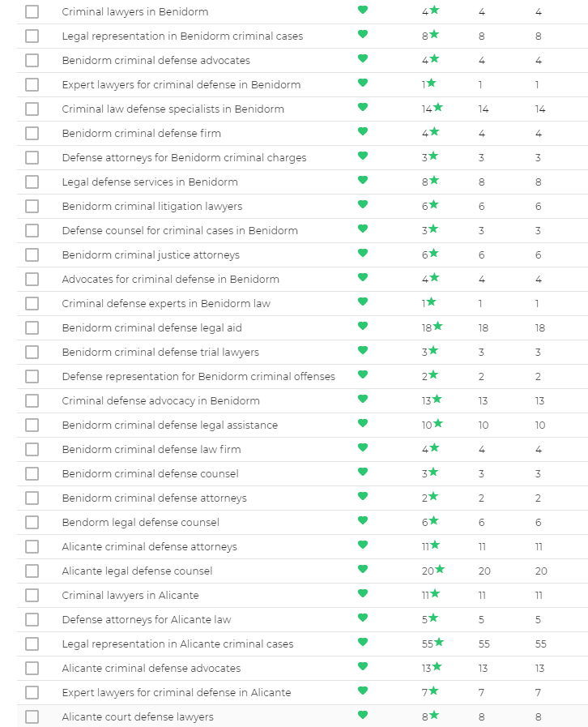The width and height of the screenshot is (588, 727).
Task: Click the star next to 14 for Benidorm specialists
Action: tap(438, 107)
